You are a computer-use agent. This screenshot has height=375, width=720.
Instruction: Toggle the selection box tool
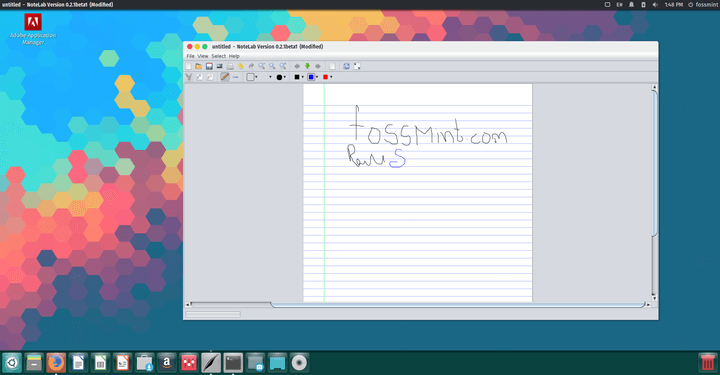(250, 77)
